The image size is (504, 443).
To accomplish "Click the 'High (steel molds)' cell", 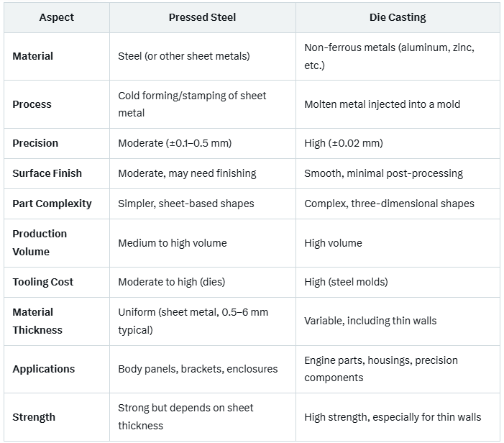I will click(x=346, y=282).
